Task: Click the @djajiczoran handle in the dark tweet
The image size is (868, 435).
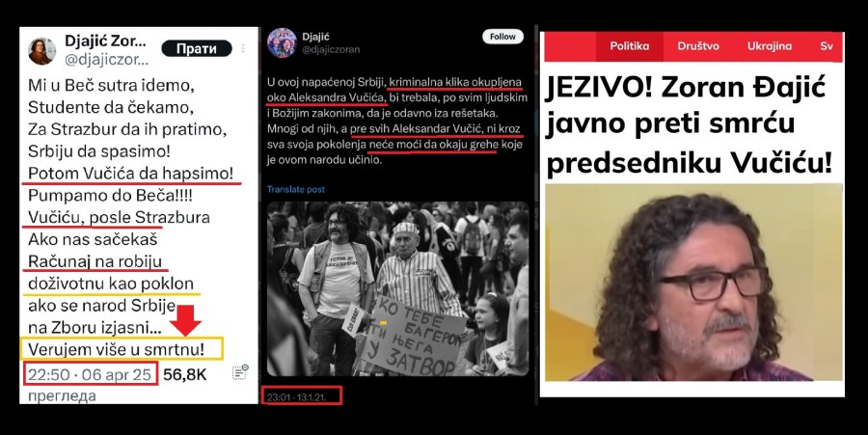Action: coord(331,50)
